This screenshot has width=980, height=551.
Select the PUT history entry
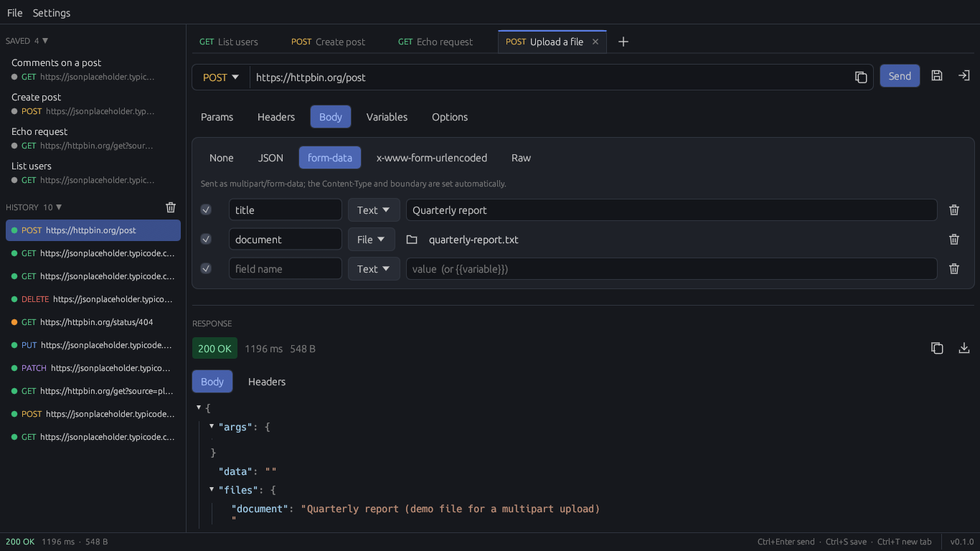tap(93, 345)
